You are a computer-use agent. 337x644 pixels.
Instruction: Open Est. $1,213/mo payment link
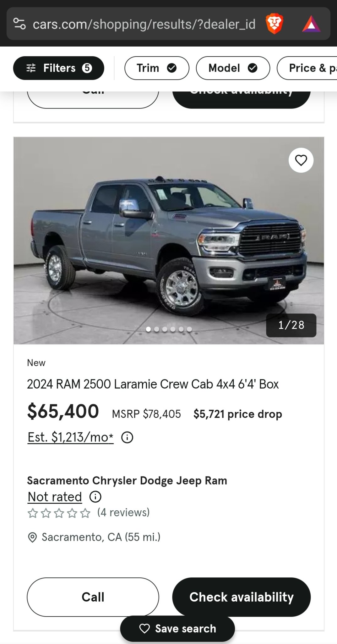click(70, 437)
